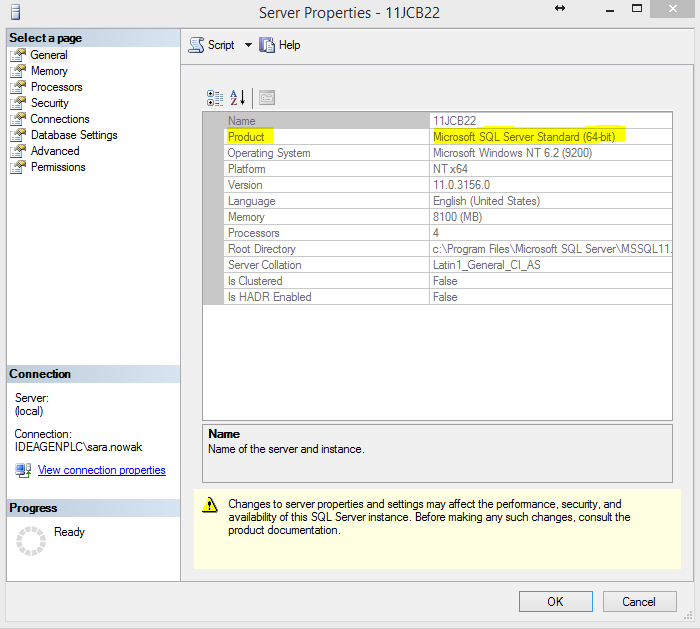Click the Root Directory path value
The width and height of the screenshot is (700, 629).
pos(552,249)
